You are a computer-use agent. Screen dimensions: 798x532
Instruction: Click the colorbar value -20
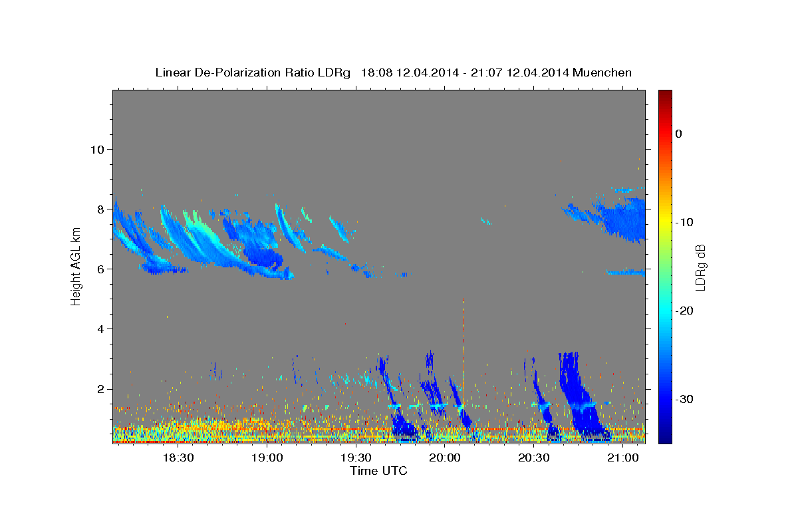[x=684, y=311]
